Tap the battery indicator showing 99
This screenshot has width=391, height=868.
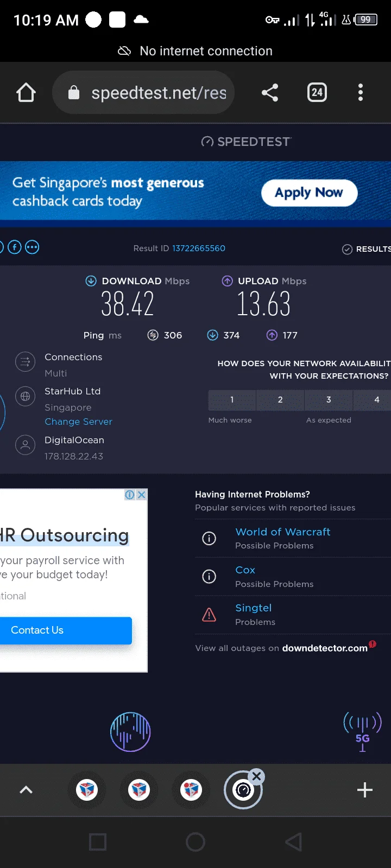(366, 20)
